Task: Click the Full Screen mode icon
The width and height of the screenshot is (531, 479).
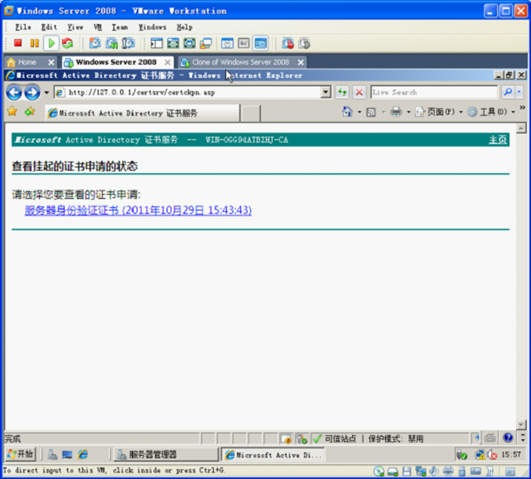Action: (173, 43)
